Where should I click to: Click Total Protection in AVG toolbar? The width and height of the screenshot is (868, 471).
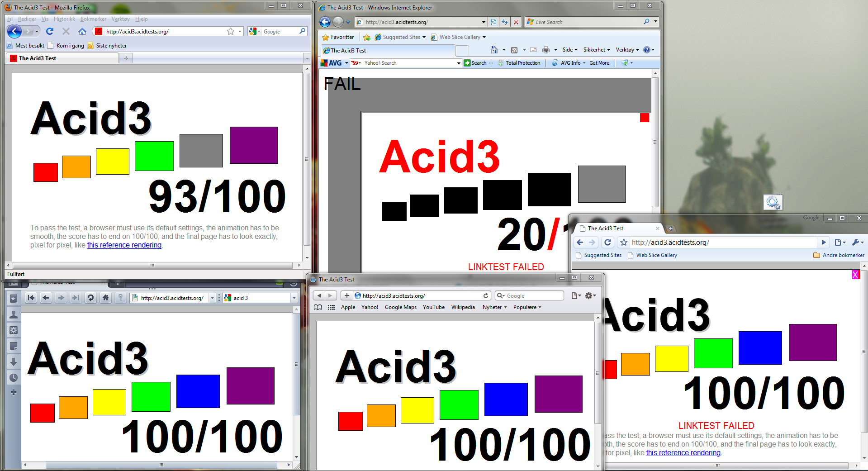click(519, 63)
